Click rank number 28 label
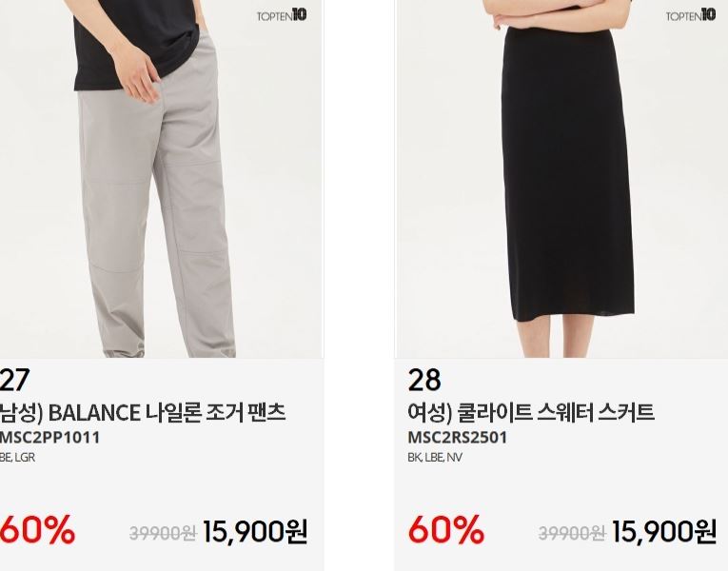The image size is (728, 571). point(424,380)
